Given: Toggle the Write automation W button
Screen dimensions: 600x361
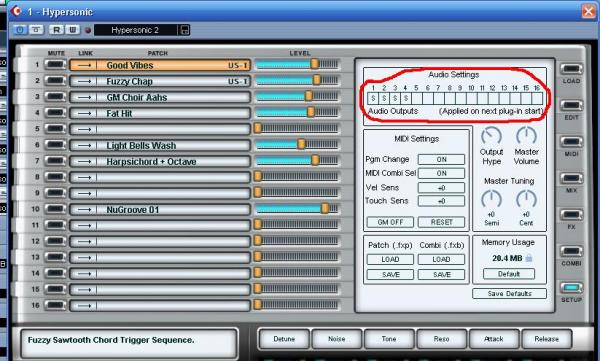Looking at the screenshot, I should (x=72, y=30).
